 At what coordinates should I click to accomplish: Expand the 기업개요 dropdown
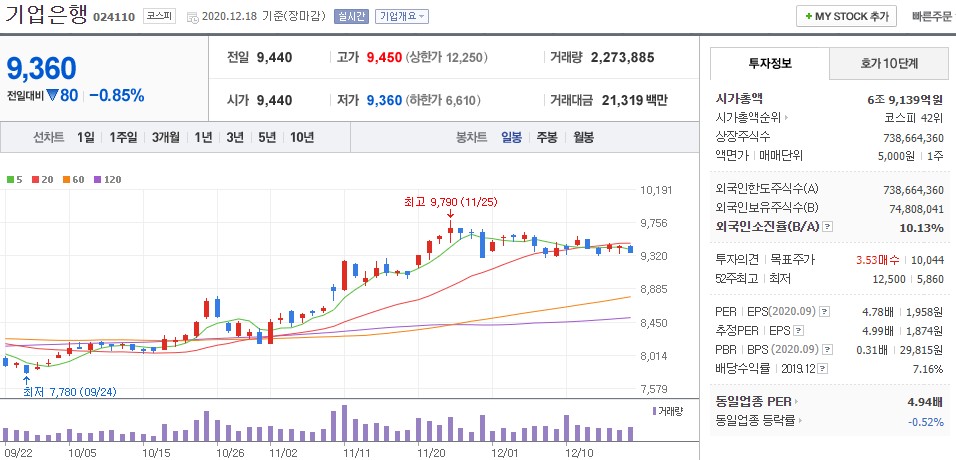[402, 16]
